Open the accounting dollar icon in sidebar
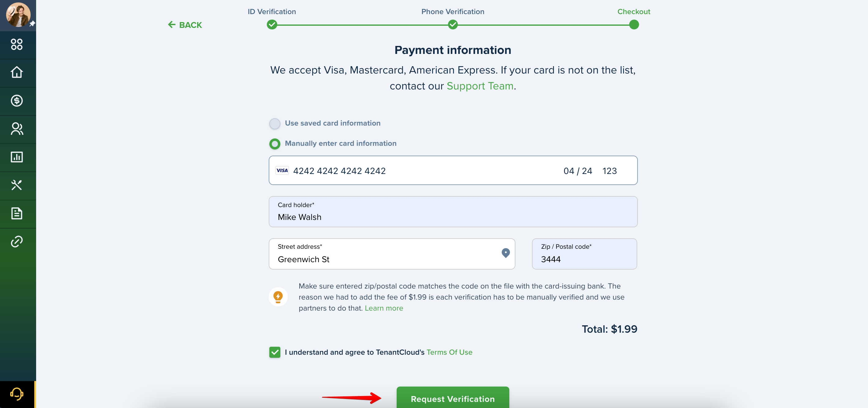This screenshot has height=408, width=868. [x=17, y=100]
